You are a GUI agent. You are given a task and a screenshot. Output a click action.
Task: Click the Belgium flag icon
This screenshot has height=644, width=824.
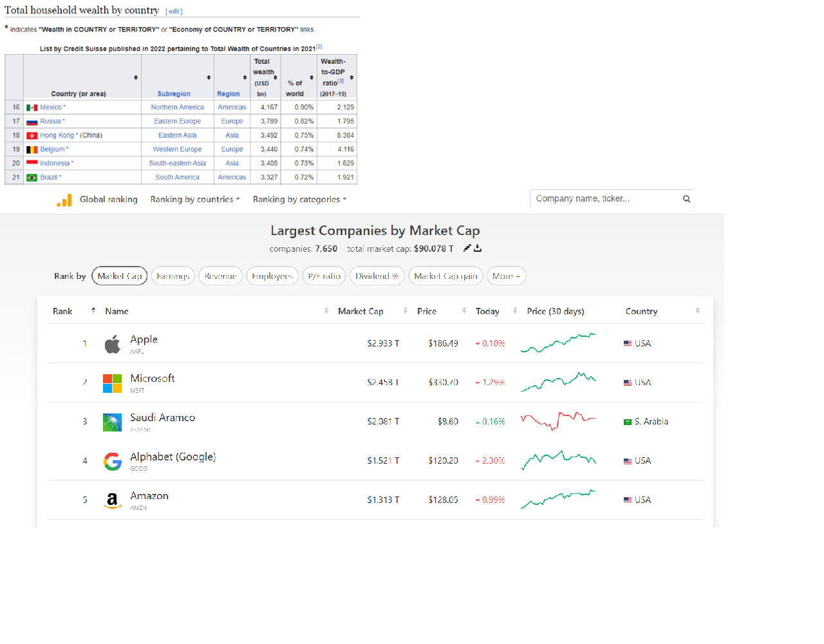[32, 149]
